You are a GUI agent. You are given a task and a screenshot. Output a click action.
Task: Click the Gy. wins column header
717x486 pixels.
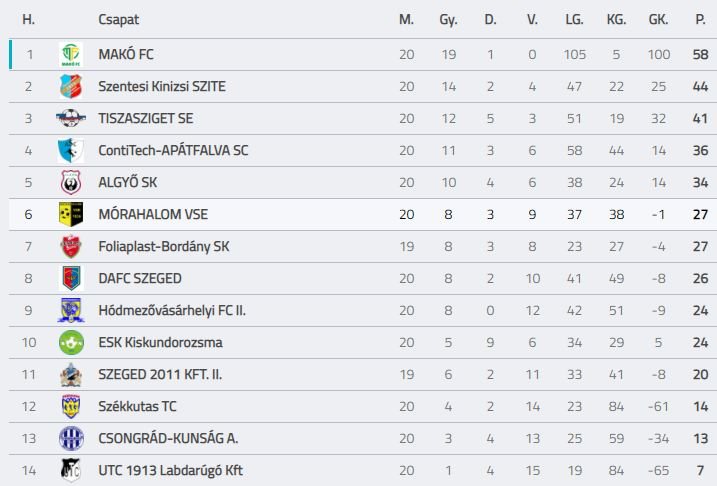tap(448, 20)
